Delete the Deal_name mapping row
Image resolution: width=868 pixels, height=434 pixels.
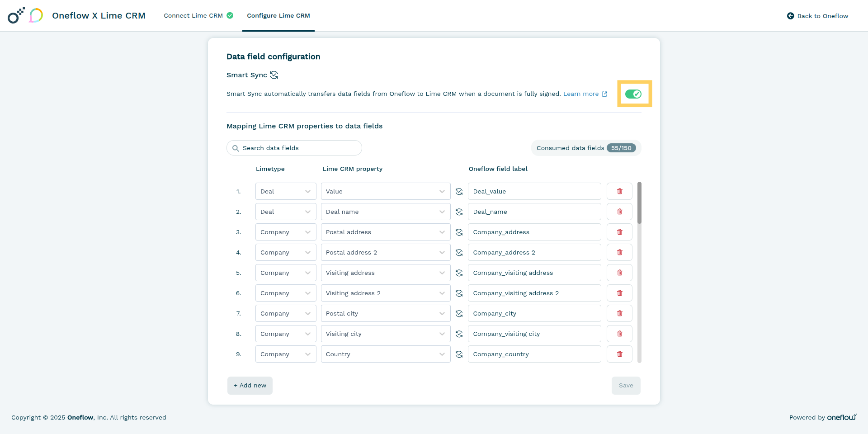(x=619, y=212)
